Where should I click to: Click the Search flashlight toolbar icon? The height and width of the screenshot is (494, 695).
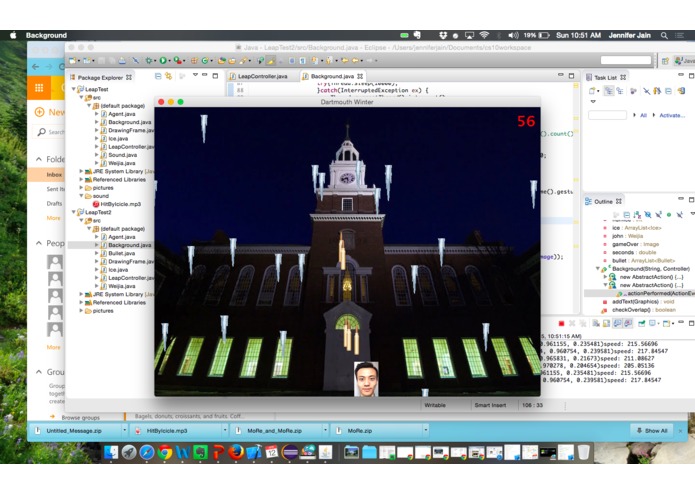tap(243, 61)
